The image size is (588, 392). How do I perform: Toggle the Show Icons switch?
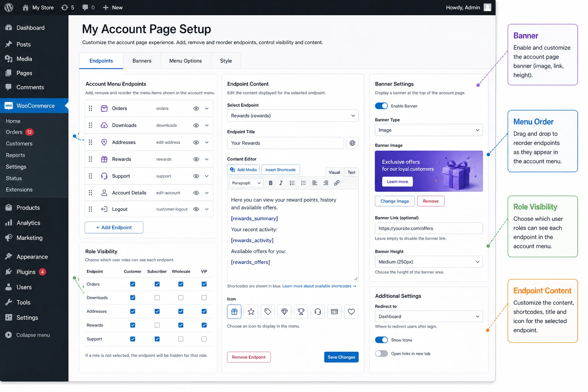coord(381,340)
